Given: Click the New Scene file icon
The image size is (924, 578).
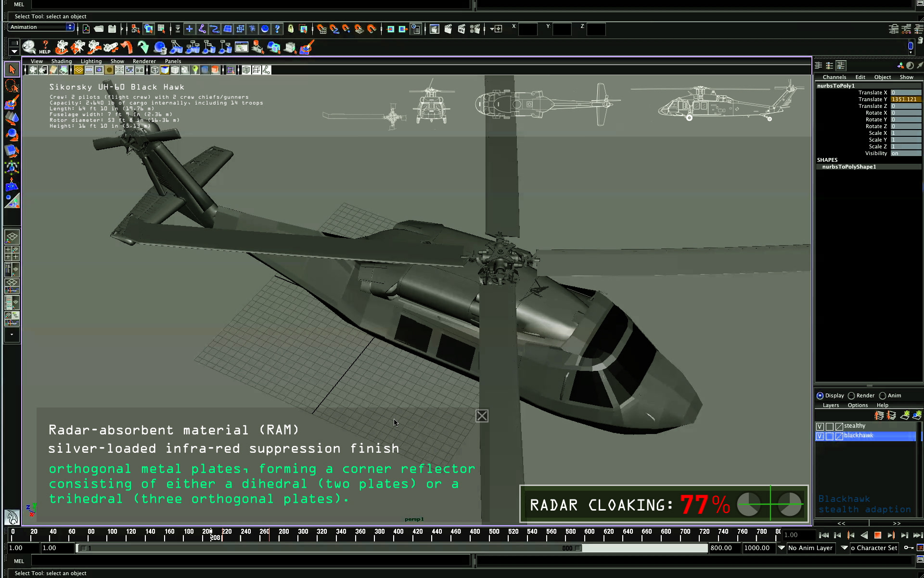Looking at the screenshot, I should [86, 29].
